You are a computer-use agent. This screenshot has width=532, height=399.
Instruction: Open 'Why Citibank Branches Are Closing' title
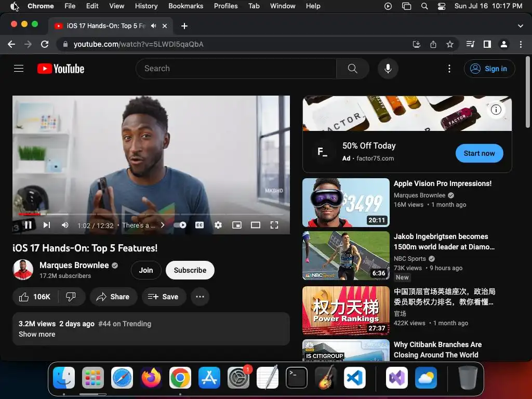437,350
